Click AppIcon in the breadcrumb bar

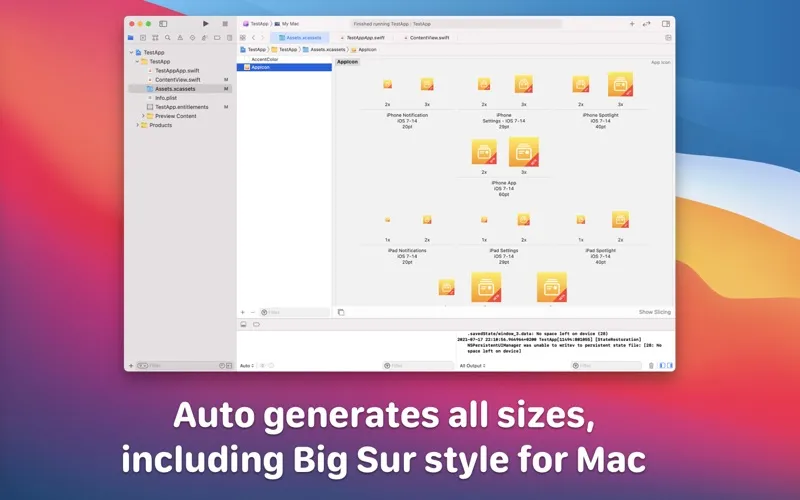364,49
